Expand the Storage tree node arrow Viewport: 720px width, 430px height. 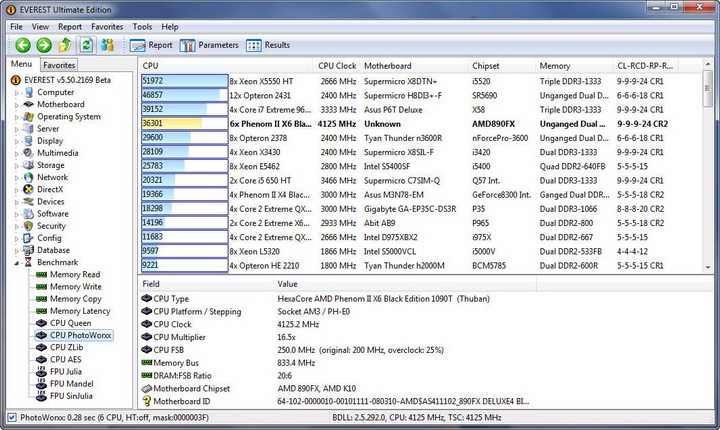(x=17, y=165)
